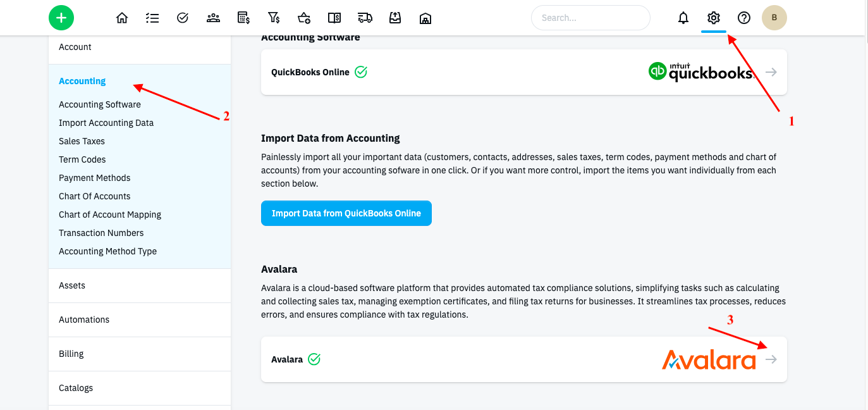The height and width of the screenshot is (410, 868).
Task: Open the book with dollar icon
Action: pyautogui.click(x=334, y=18)
